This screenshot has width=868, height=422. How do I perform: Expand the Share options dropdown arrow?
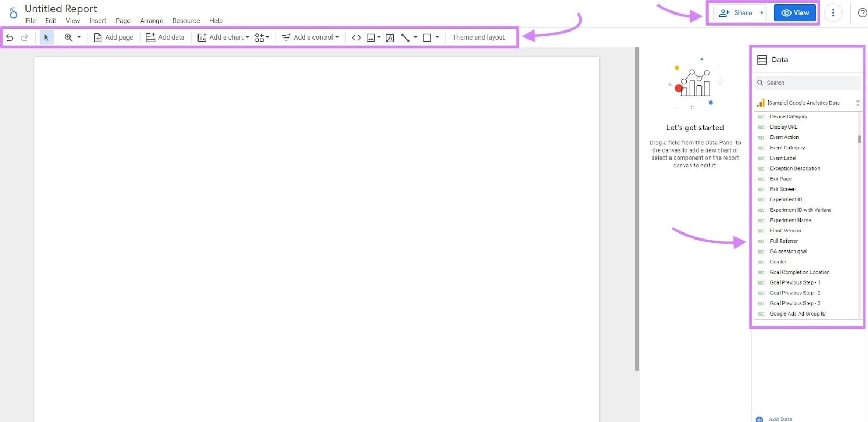[762, 13]
